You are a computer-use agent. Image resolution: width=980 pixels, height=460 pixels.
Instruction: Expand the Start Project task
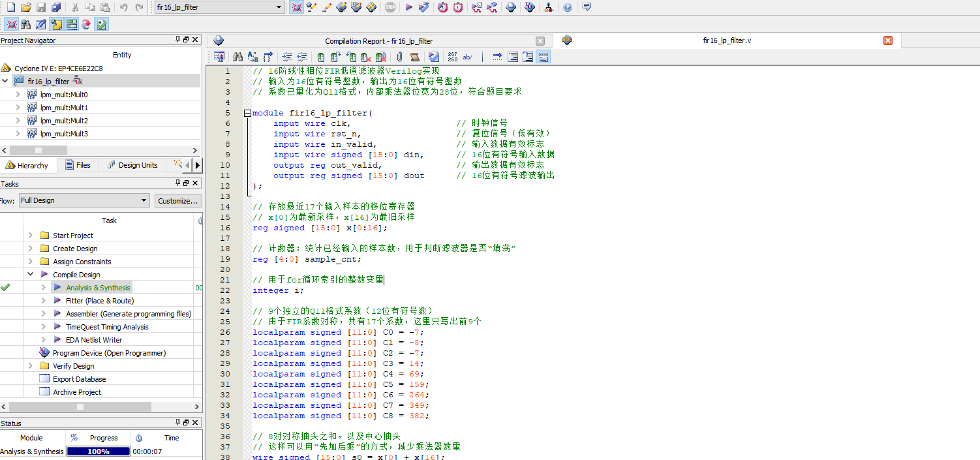pos(30,236)
